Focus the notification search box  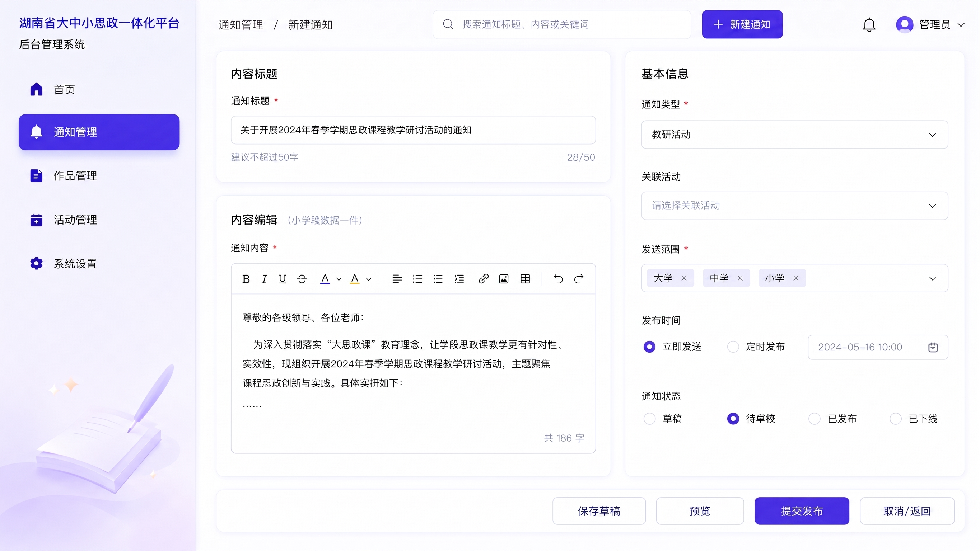[561, 24]
